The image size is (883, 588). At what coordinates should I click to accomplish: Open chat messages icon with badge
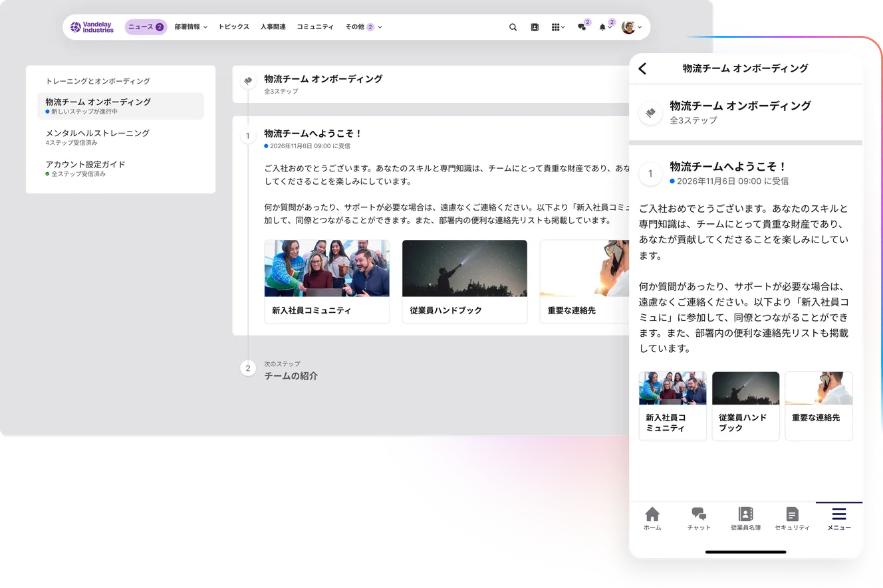click(x=582, y=27)
